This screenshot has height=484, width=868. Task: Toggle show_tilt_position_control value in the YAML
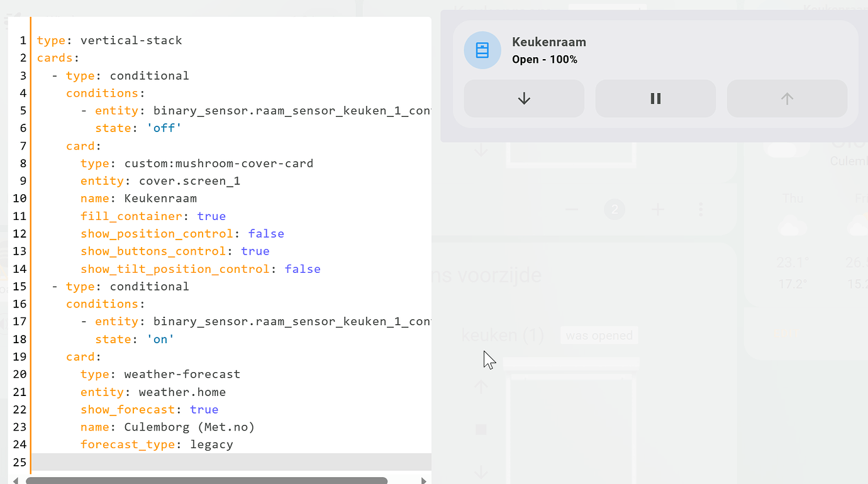click(x=303, y=268)
